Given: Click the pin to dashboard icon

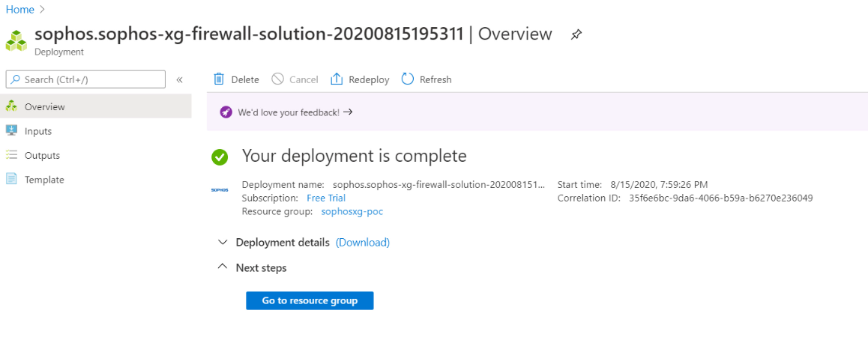Looking at the screenshot, I should pos(576,34).
